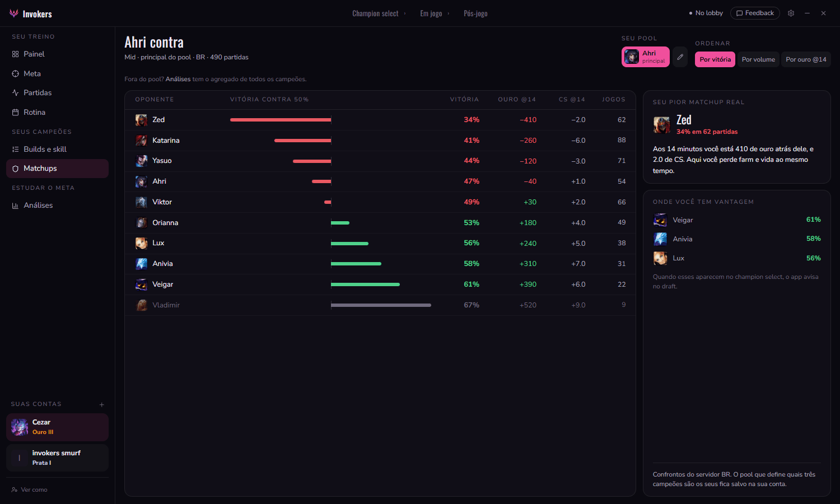Click the Vitória column header
This screenshot has width=840, height=504.
[x=464, y=100]
